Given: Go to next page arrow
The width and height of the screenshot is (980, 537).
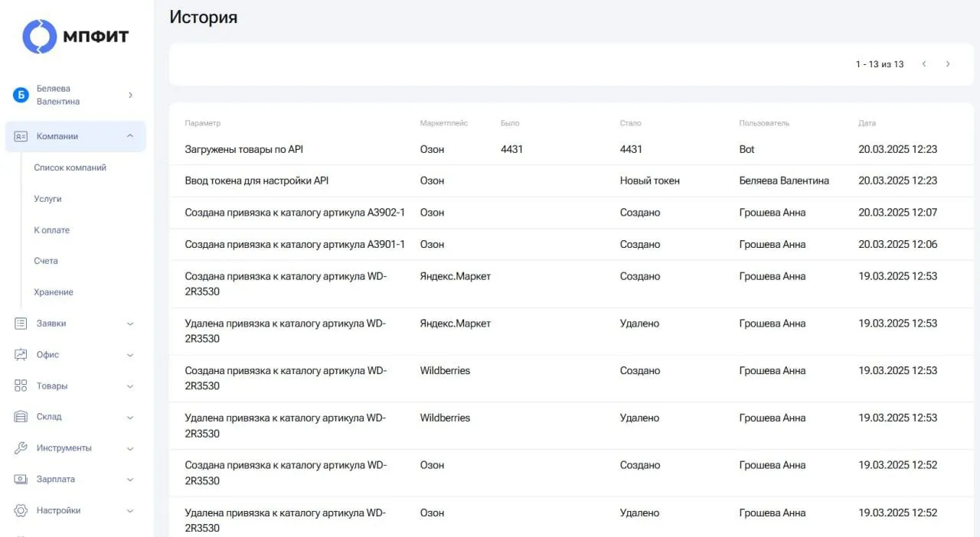Looking at the screenshot, I should coord(948,64).
